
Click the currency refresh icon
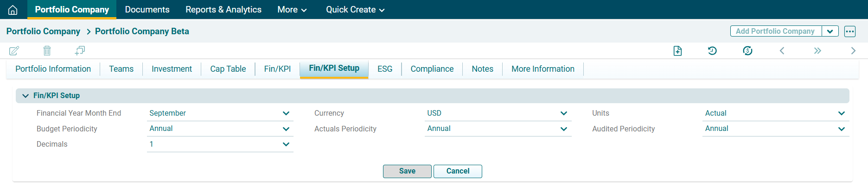pyautogui.click(x=747, y=51)
